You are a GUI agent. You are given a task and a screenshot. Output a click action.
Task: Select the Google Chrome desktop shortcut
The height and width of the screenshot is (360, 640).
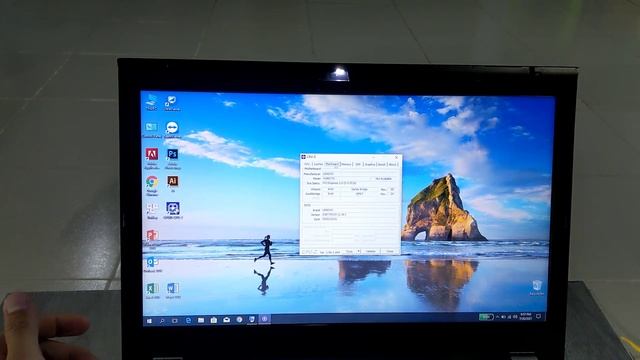point(152,185)
